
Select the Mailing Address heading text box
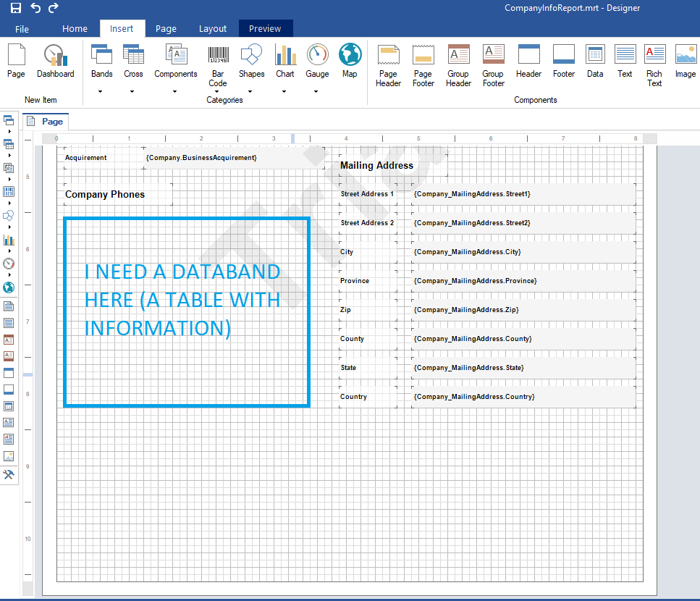(393, 165)
